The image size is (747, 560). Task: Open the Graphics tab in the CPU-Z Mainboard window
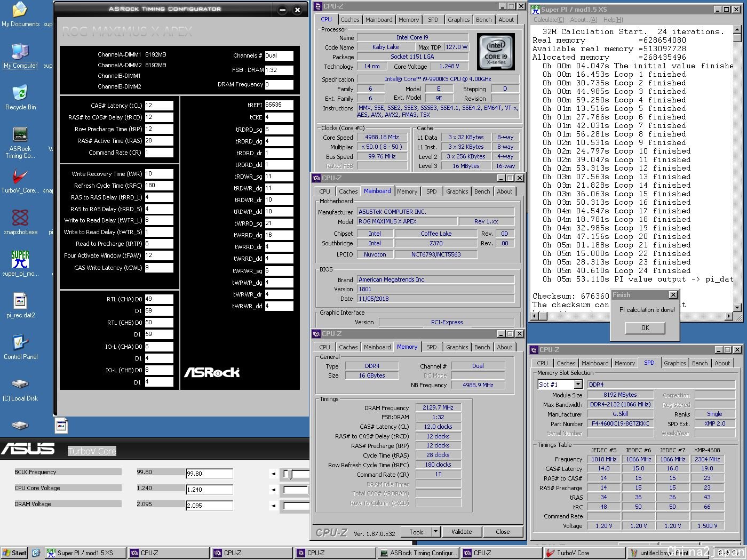pyautogui.click(x=457, y=191)
